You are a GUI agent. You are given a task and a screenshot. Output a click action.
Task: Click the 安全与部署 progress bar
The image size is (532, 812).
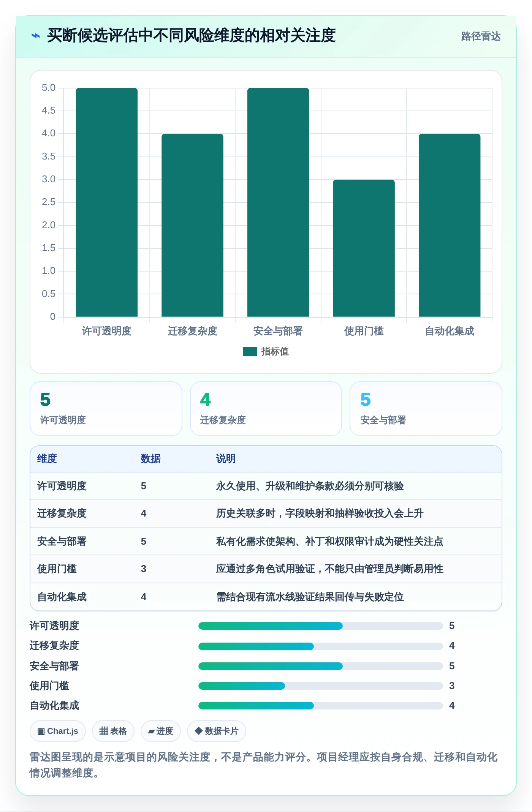pos(321,666)
